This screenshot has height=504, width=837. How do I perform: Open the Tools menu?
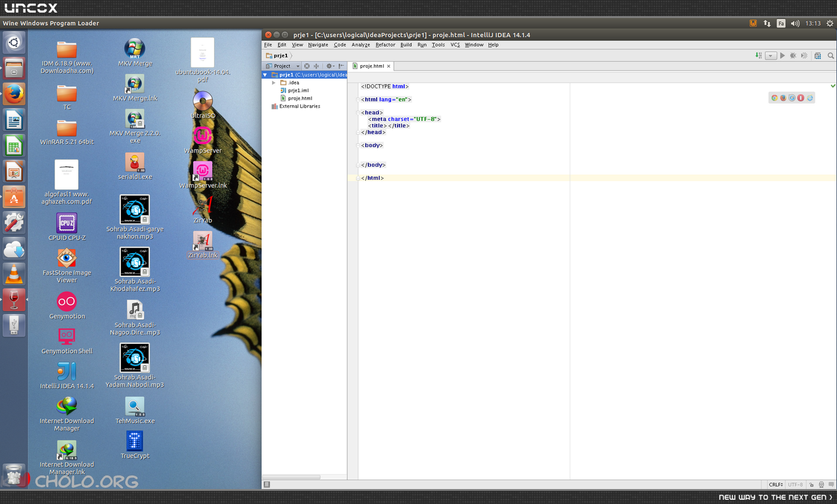point(438,45)
